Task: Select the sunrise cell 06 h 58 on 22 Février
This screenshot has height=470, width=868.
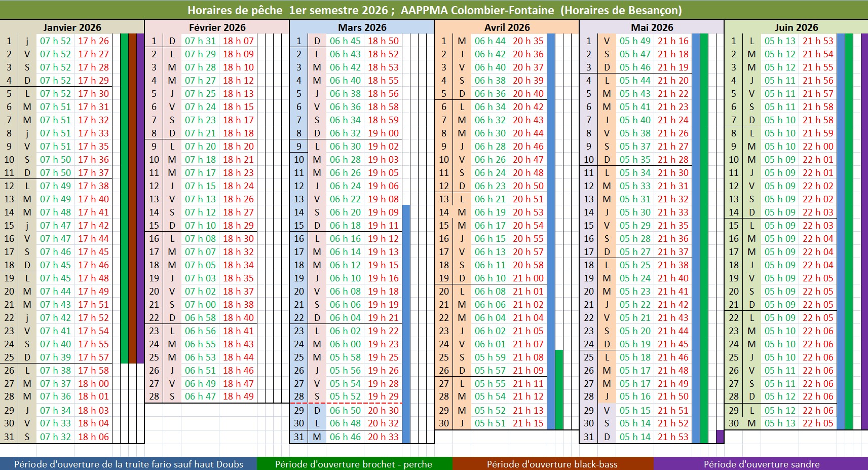Action: coord(200,318)
